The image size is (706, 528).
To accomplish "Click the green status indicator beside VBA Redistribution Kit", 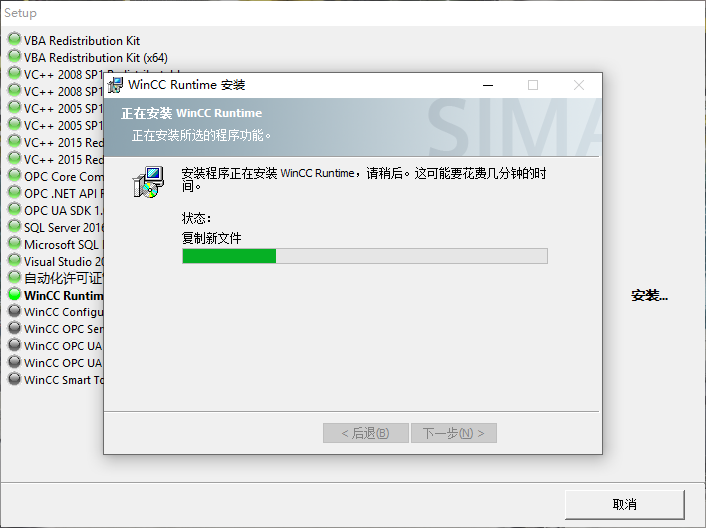I will 14,39.
